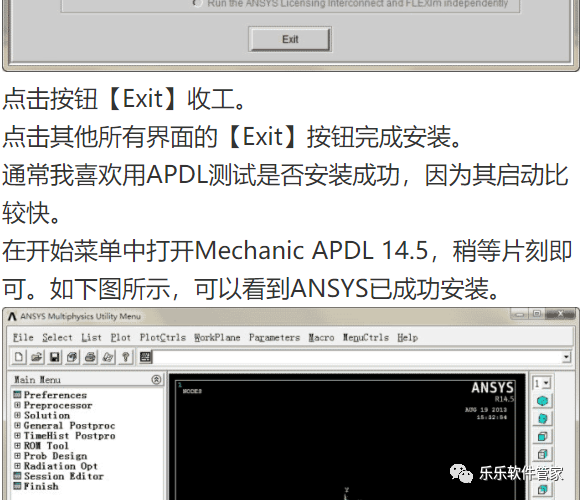Collapse the Main Menu panel with chevron icon

coord(156,379)
